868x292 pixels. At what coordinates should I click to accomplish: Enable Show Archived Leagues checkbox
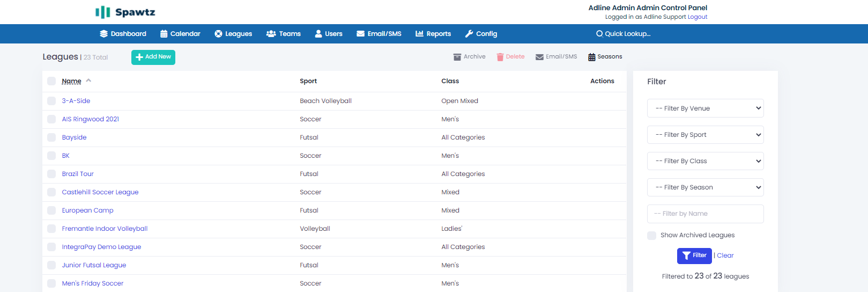652,236
